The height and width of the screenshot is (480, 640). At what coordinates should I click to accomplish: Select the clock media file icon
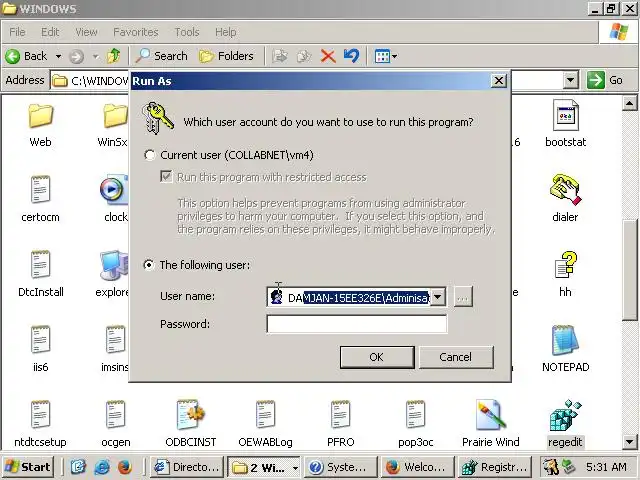point(114,190)
